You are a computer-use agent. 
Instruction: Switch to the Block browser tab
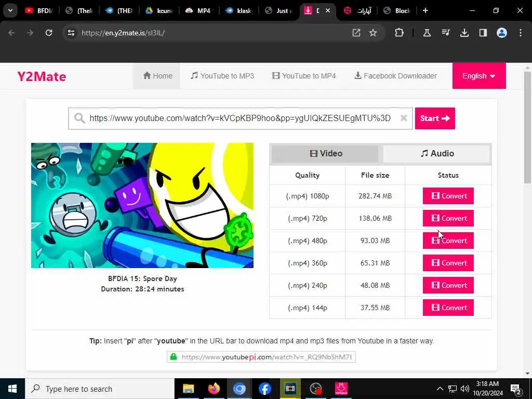(x=397, y=10)
